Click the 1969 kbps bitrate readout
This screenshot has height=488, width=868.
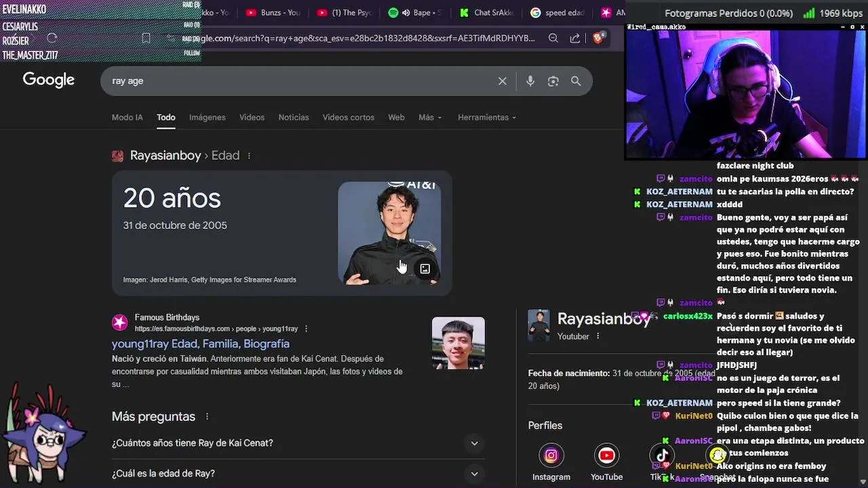click(841, 13)
